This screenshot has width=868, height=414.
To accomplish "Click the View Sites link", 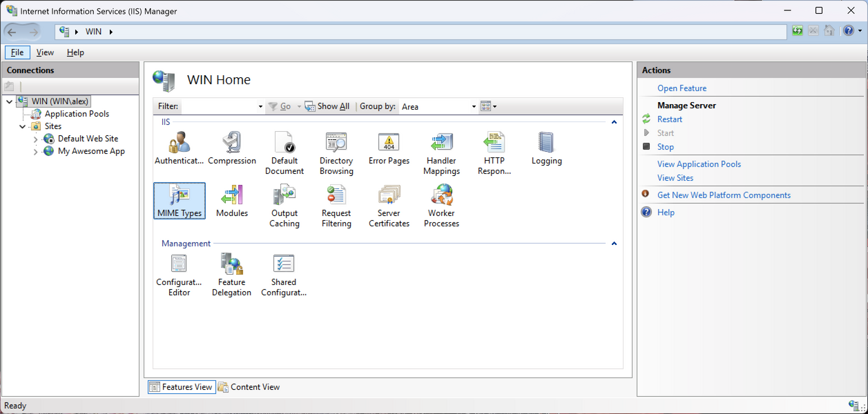I will (x=675, y=178).
